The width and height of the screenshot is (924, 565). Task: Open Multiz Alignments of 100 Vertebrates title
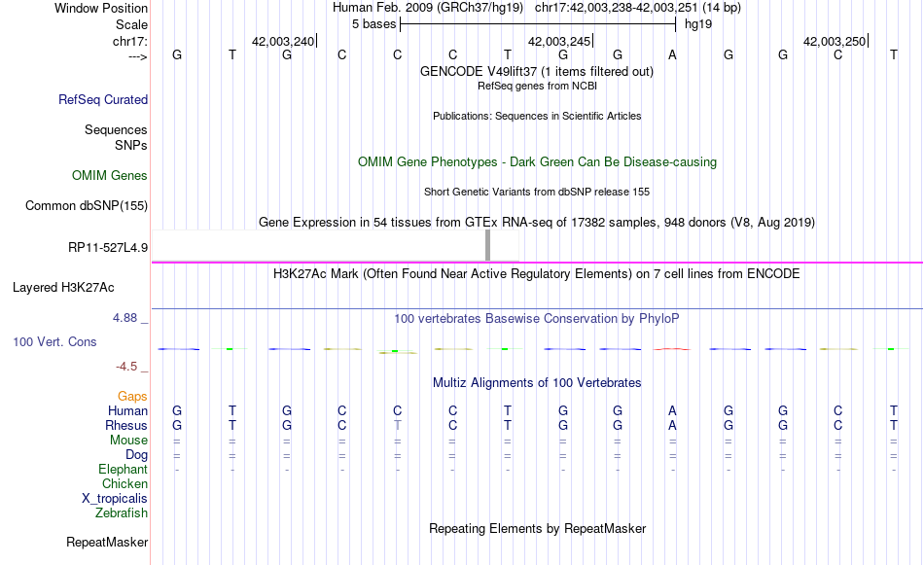(x=537, y=383)
